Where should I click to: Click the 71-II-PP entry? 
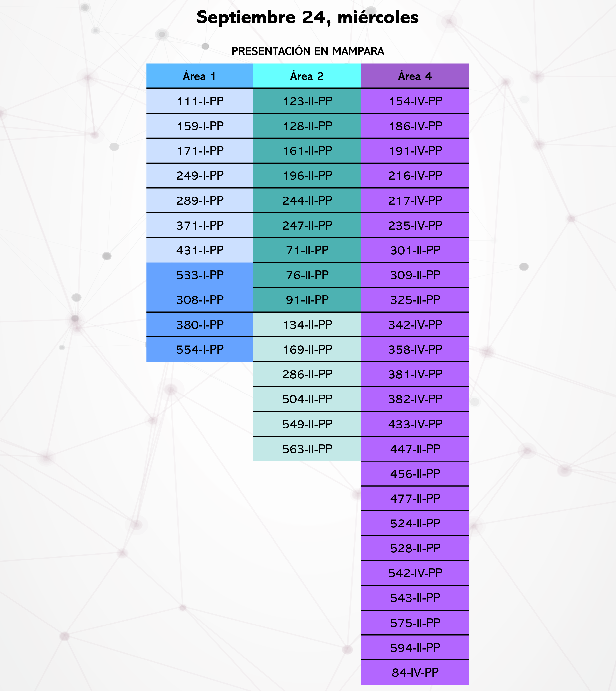(x=307, y=250)
